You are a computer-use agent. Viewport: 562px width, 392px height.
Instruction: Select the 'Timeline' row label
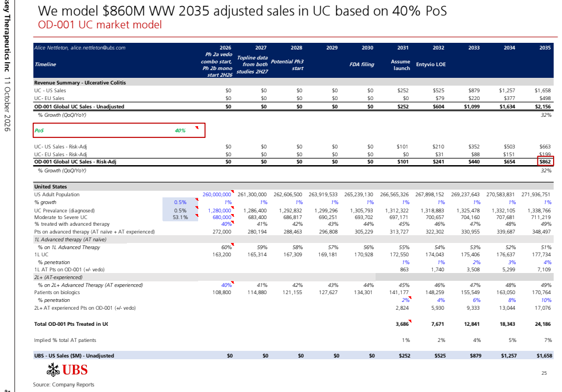[x=45, y=64]
